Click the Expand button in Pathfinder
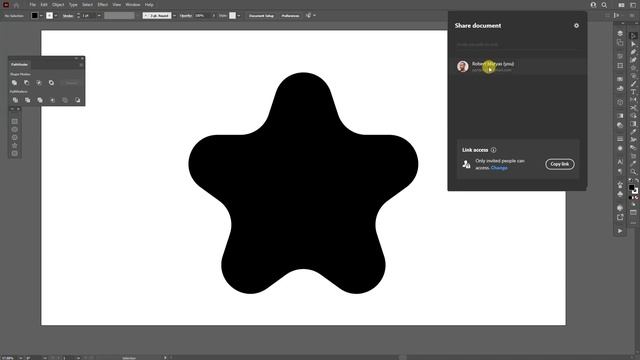The width and height of the screenshot is (640, 360). point(71,83)
